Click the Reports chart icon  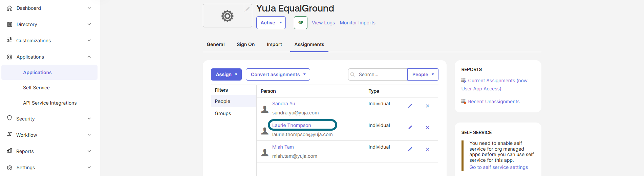click(9, 151)
